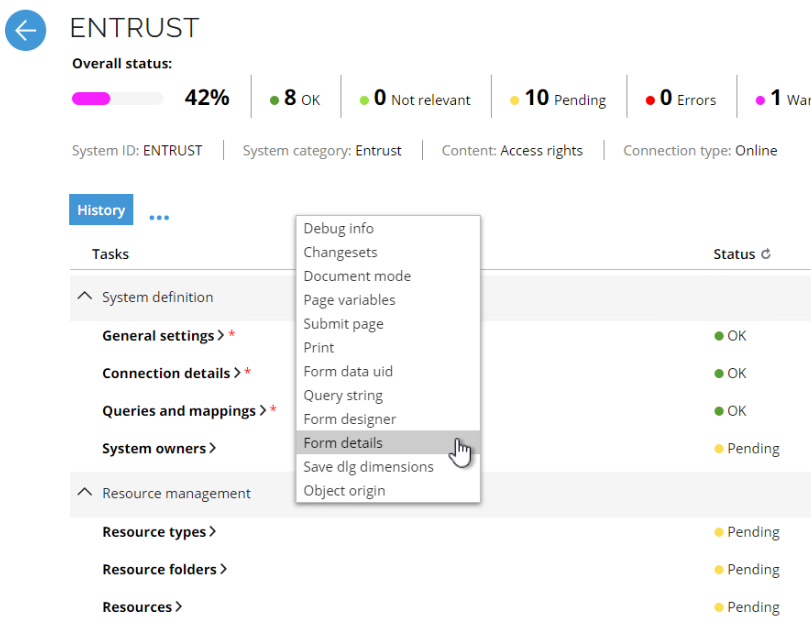
Task: Click the overall status progress bar
Action: [x=117, y=98]
